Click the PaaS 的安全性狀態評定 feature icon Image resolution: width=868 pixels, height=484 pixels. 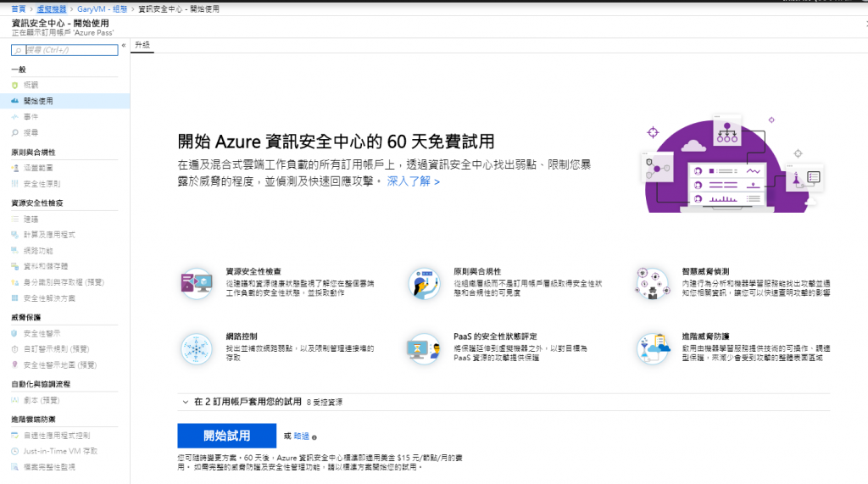point(425,349)
